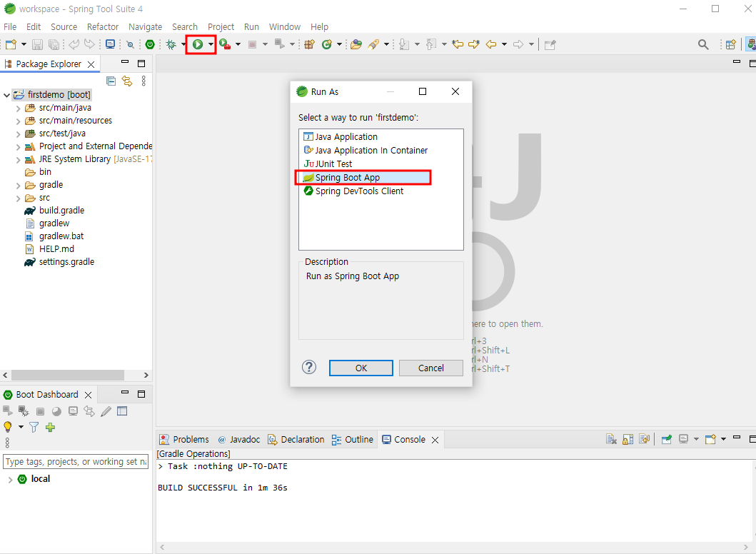Click the New file toolbar icon
This screenshot has width=756, height=554.
point(11,44)
